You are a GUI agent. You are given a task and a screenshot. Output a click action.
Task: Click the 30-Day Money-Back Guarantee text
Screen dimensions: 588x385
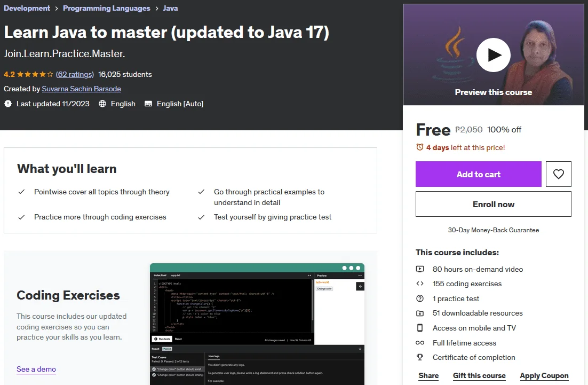click(494, 230)
